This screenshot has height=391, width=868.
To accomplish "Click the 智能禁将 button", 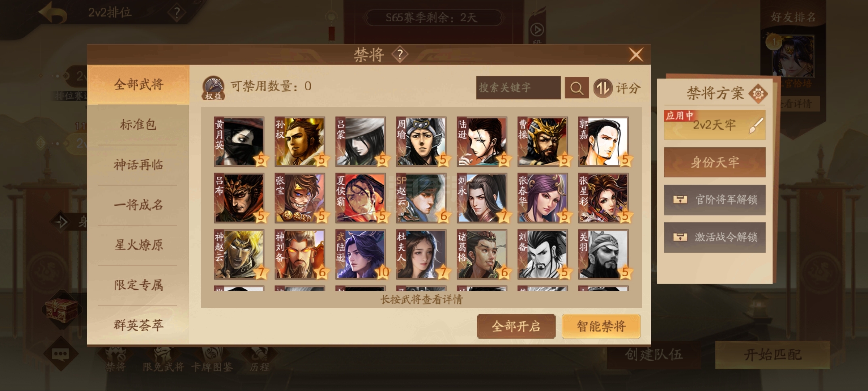I will point(601,327).
